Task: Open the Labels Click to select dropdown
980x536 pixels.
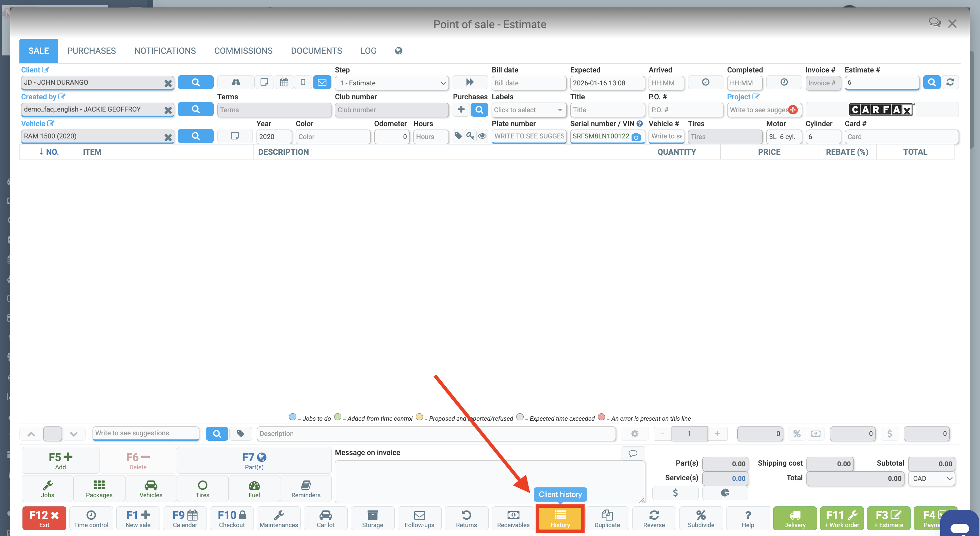Action: 528,110
